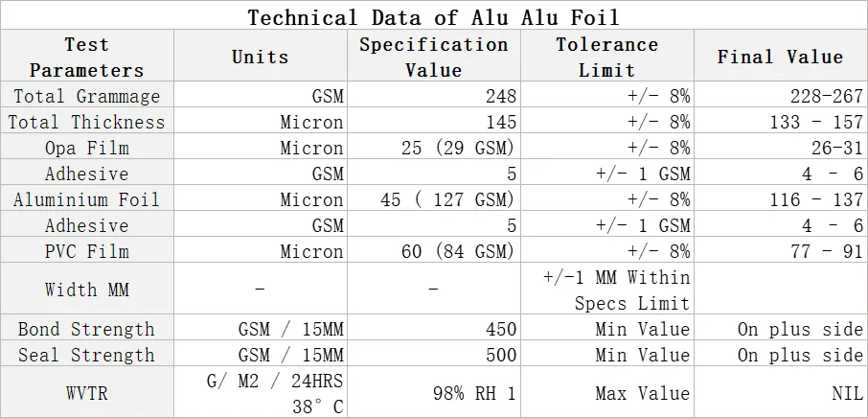
Task: Click the Seal Strength value 500 cell
Action: [501, 355]
